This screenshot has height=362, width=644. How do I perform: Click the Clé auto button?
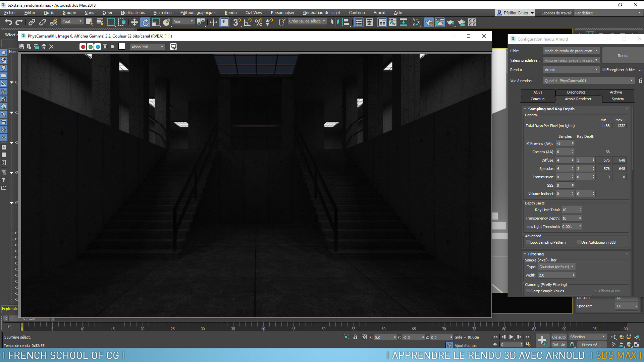pos(558,337)
